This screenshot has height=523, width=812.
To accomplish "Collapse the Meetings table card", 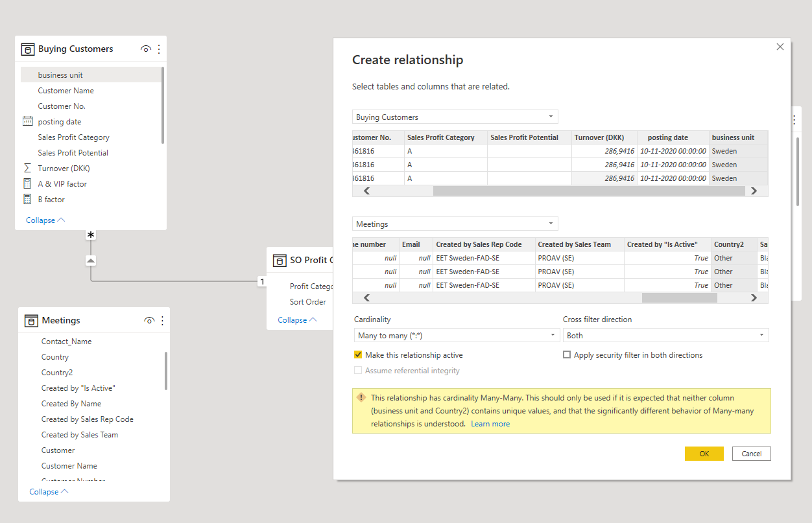I will [x=49, y=492].
